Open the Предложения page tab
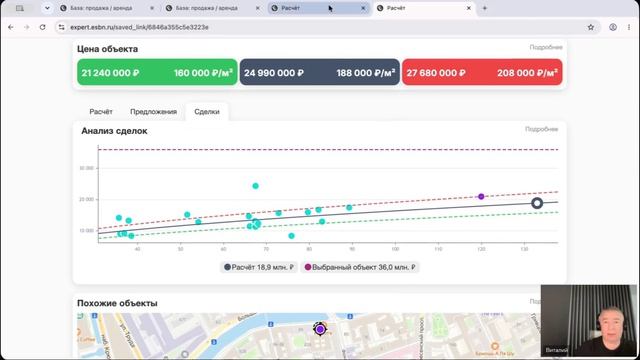Image resolution: width=640 pixels, height=360 pixels. [x=153, y=112]
